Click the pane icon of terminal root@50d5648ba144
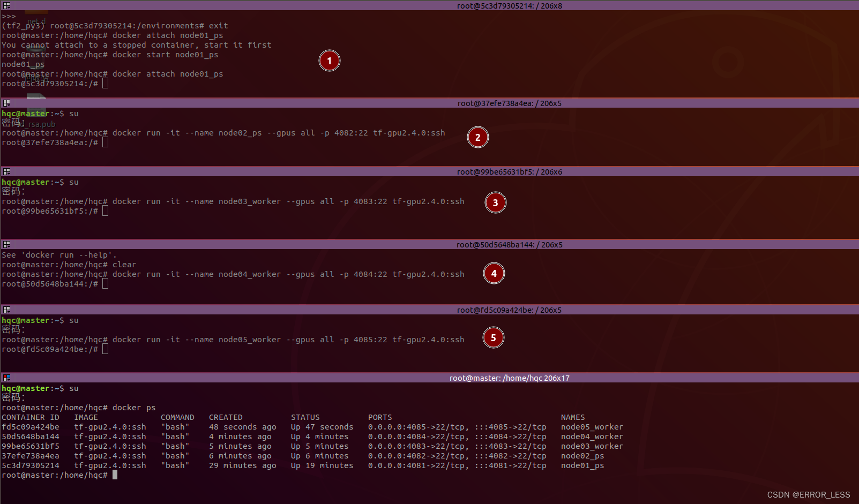Viewport: 859px width, 504px height. [6, 244]
